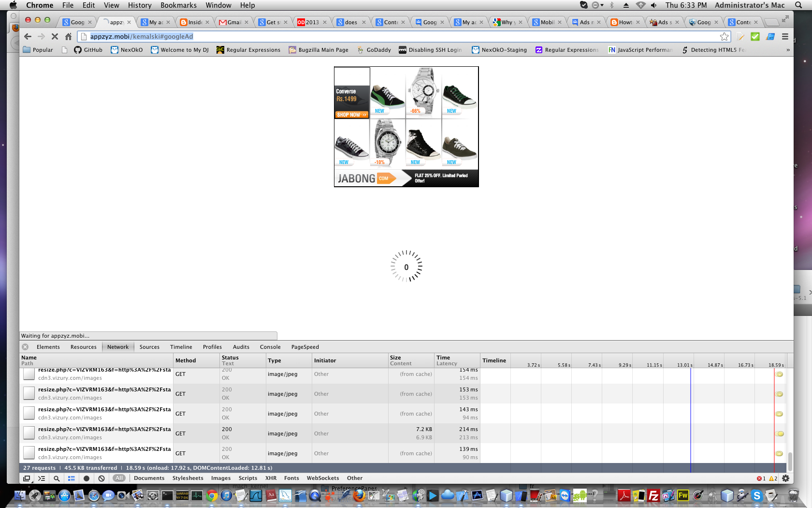Close the DevTools panel
The width and height of the screenshot is (812, 508).
click(x=25, y=347)
